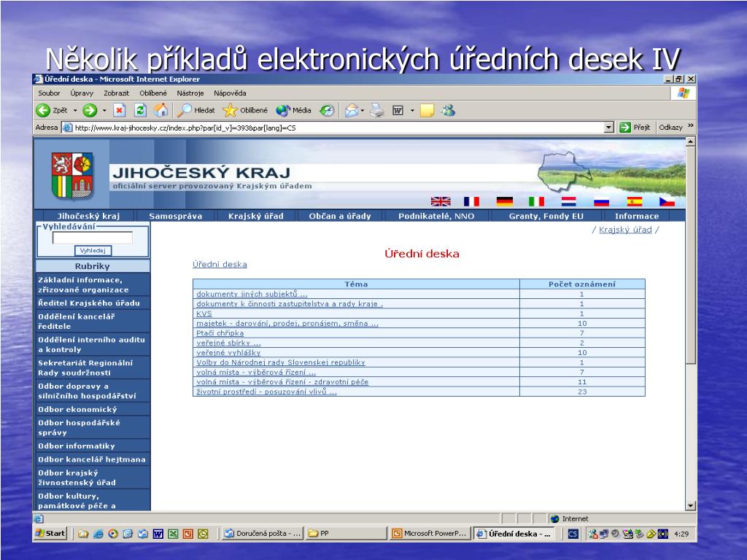Open the Windows Start button
This screenshot has width=747, height=560.
click(x=50, y=533)
